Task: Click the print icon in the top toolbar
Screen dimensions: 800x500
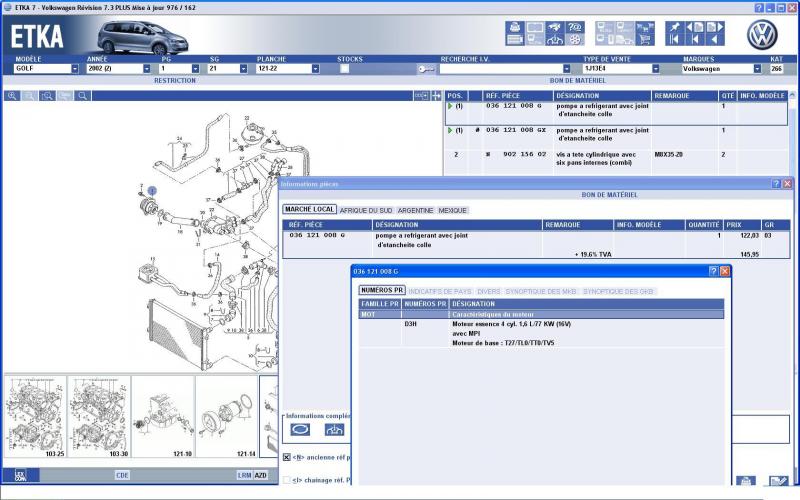Action: click(515, 27)
